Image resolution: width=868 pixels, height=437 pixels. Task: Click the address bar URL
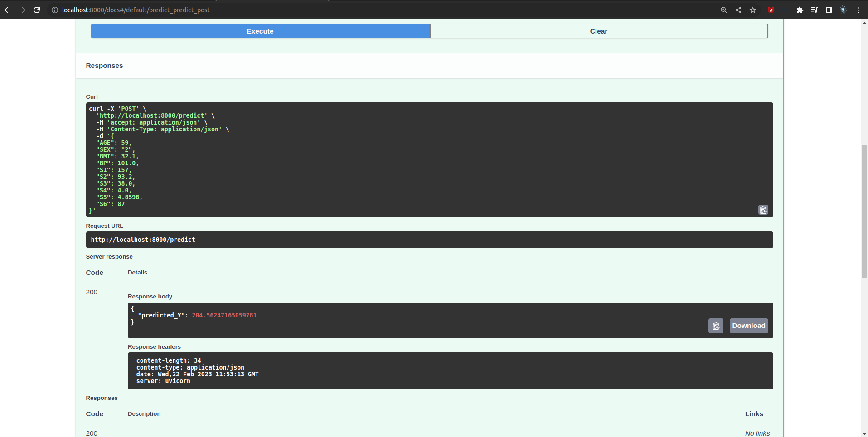(136, 10)
